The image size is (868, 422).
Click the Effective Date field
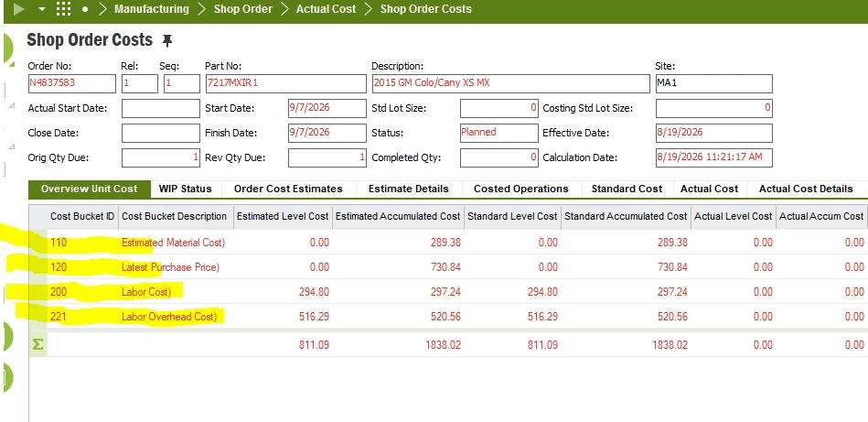pos(714,133)
